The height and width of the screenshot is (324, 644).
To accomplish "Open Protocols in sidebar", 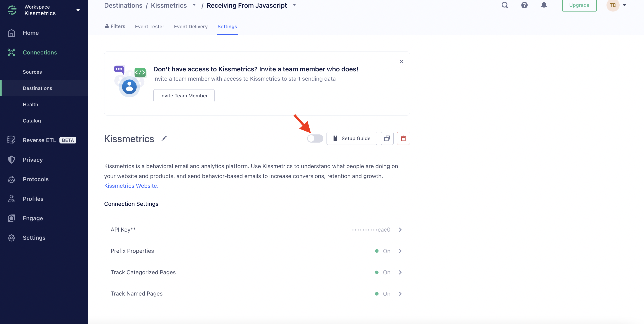I will tap(35, 179).
